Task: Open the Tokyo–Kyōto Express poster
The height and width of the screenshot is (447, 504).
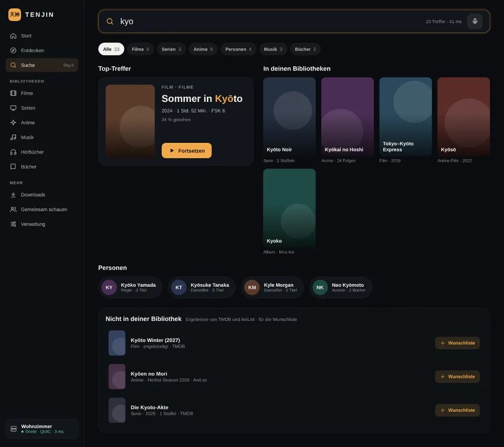Action: point(406,117)
